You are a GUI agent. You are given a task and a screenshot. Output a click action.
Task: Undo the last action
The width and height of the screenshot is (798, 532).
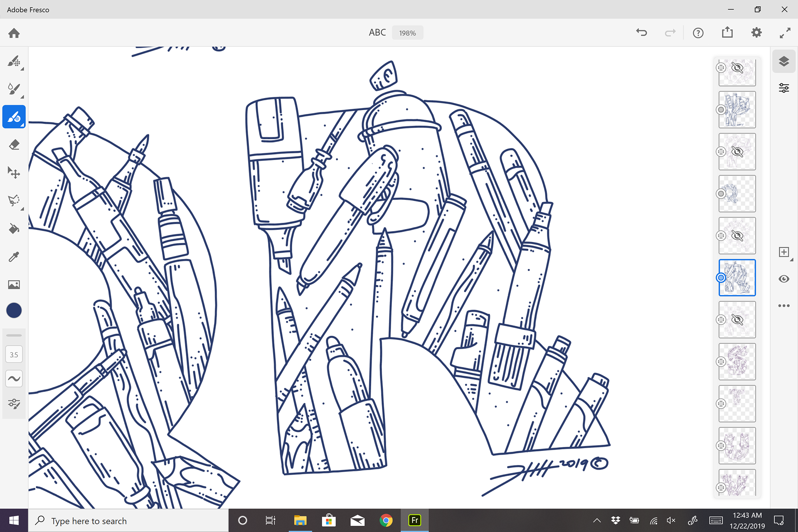tap(642, 32)
